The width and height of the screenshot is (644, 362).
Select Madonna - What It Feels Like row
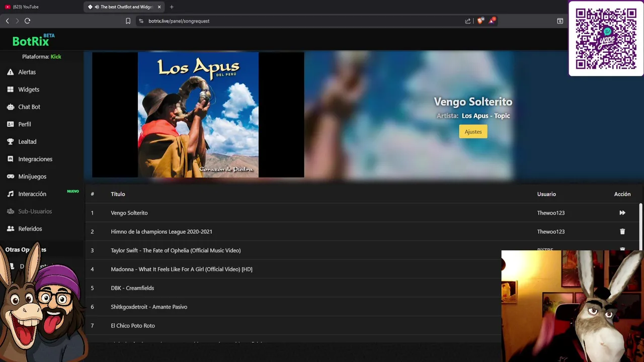click(294, 269)
